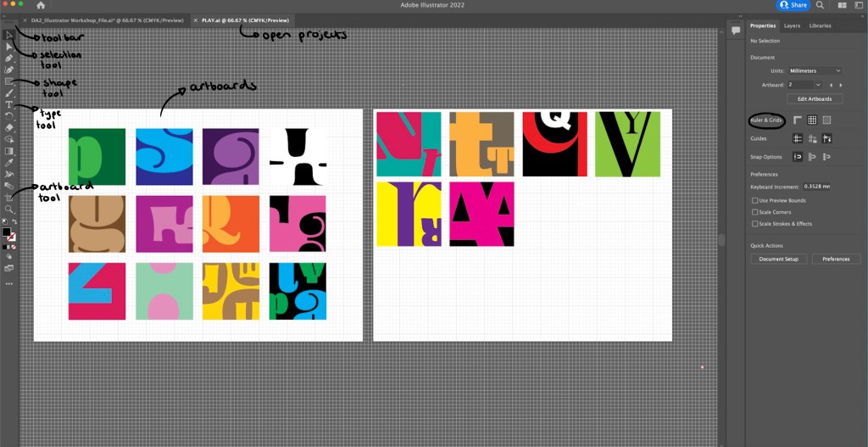Show rulers icon in Ruler & Grids
The width and height of the screenshot is (868, 447).
pyautogui.click(x=798, y=120)
